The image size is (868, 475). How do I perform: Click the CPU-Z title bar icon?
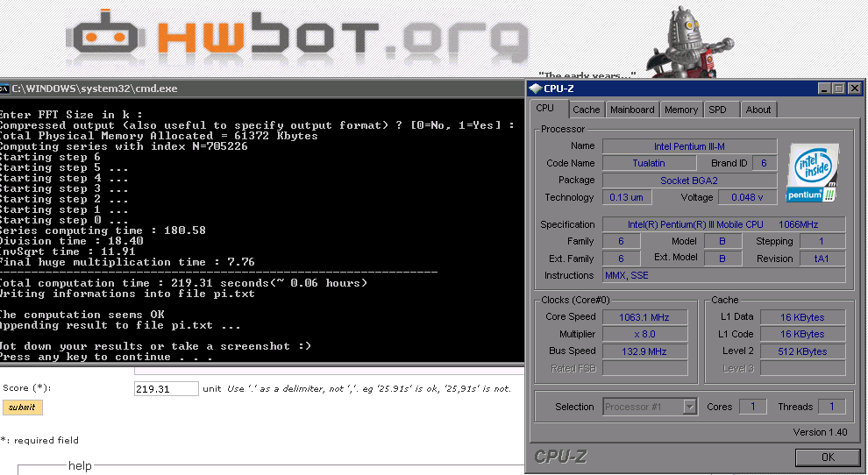click(x=536, y=89)
